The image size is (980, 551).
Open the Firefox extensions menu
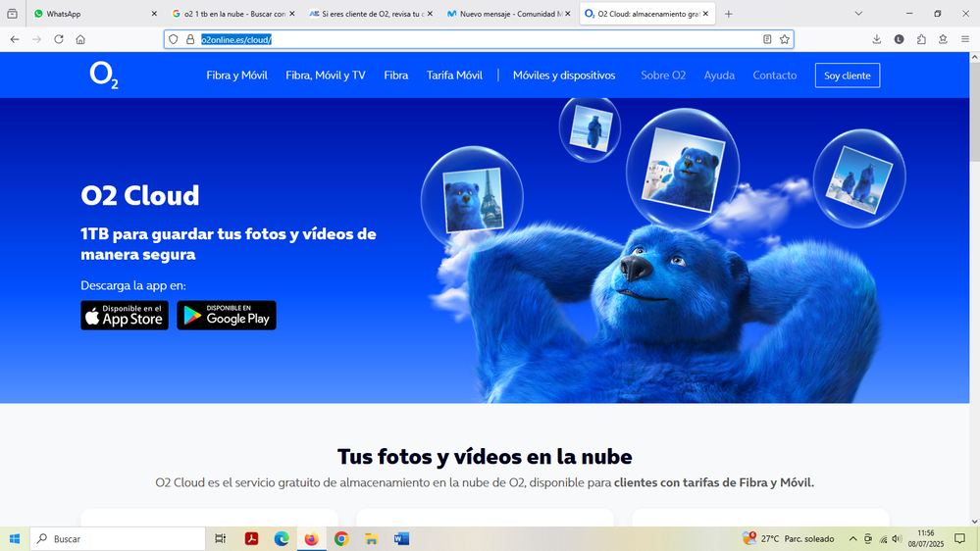(921, 39)
